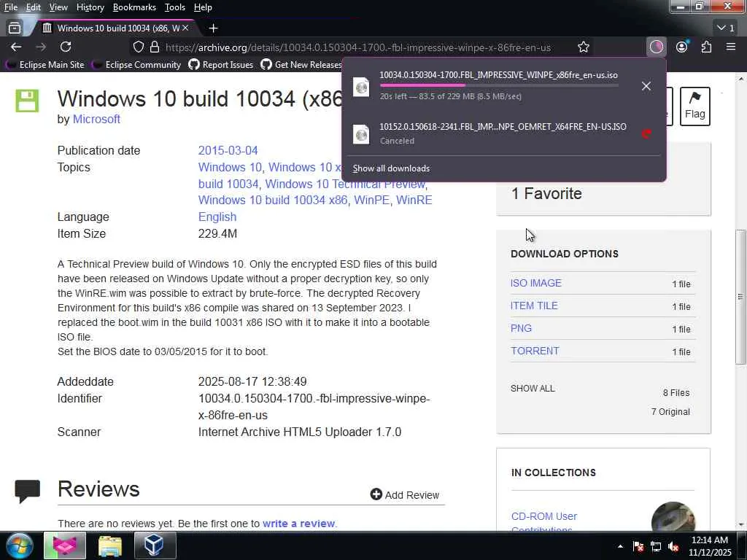Cancel the 10034 ISO download

click(x=646, y=86)
